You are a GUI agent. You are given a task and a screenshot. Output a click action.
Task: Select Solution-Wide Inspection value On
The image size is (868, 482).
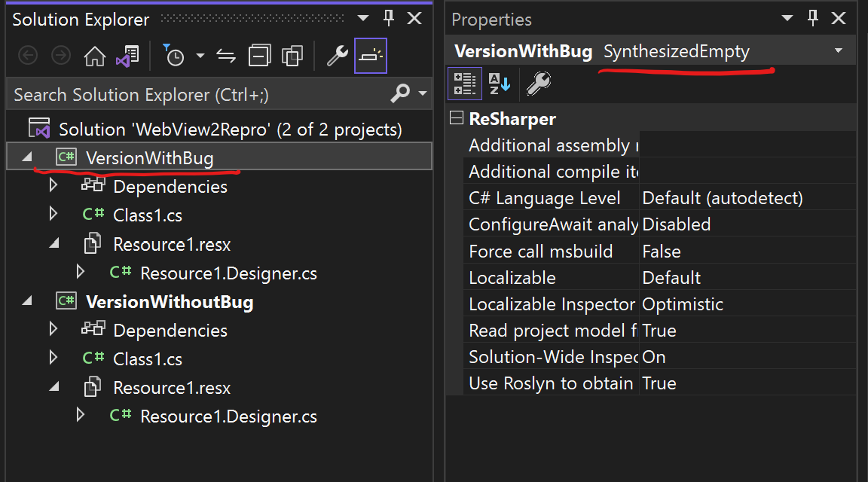(x=747, y=357)
